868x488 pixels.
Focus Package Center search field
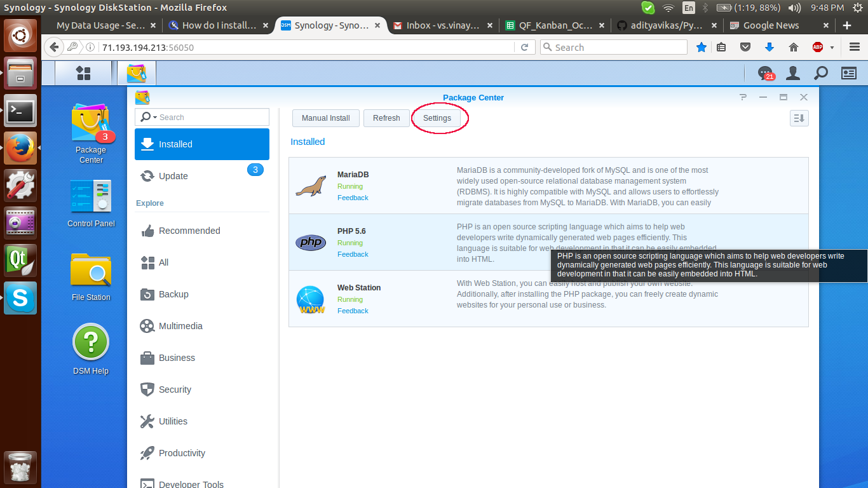(x=202, y=117)
